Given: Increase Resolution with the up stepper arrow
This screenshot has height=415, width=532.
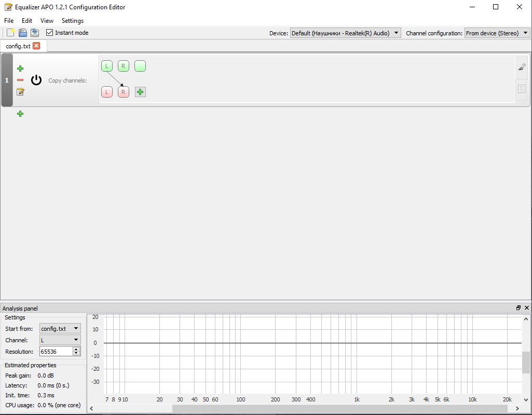Looking at the screenshot, I should [76, 349].
